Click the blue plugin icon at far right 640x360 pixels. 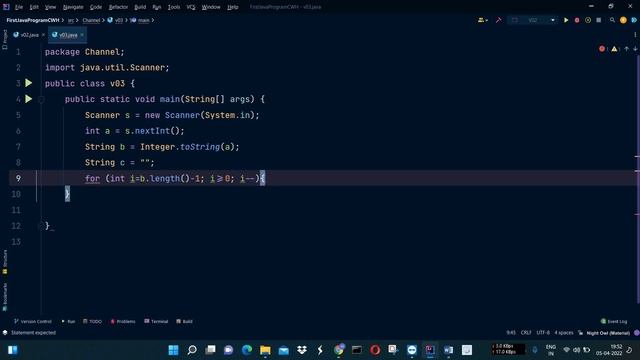634,20
